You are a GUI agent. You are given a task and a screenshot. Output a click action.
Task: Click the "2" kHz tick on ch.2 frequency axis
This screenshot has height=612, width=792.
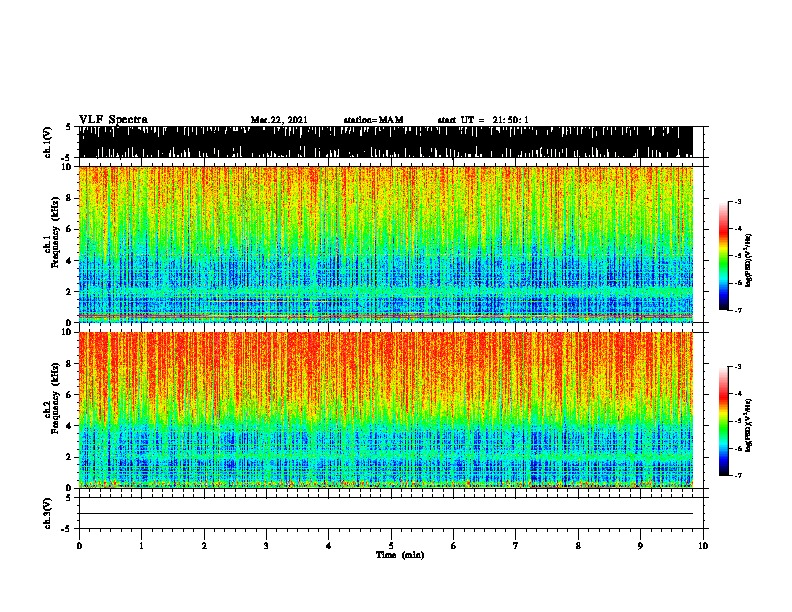tap(69, 457)
